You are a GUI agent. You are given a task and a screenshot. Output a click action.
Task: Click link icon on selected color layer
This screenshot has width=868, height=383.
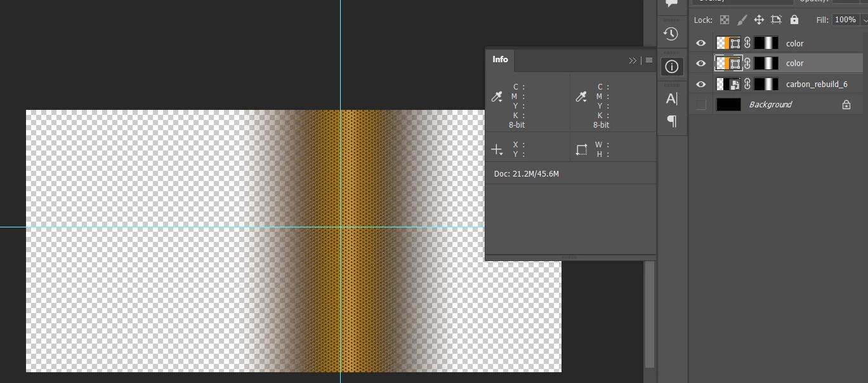pyautogui.click(x=747, y=63)
